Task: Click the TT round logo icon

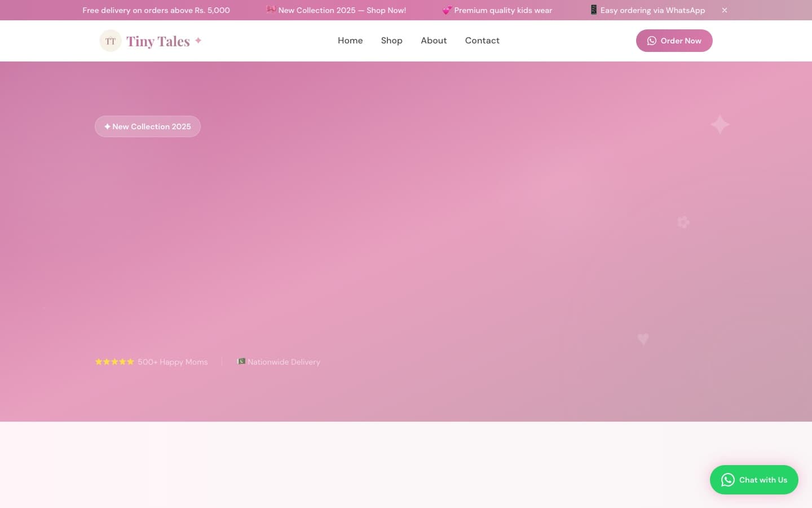Action: coord(111,41)
